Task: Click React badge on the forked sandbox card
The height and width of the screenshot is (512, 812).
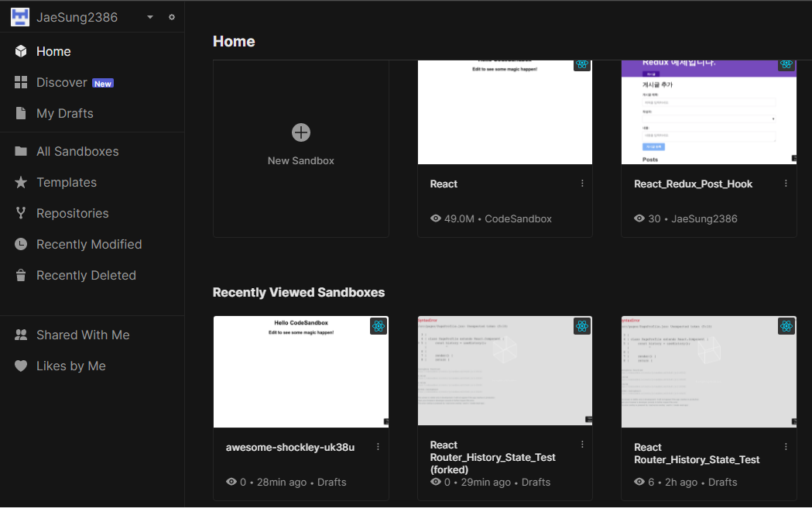Action: pyautogui.click(x=582, y=326)
